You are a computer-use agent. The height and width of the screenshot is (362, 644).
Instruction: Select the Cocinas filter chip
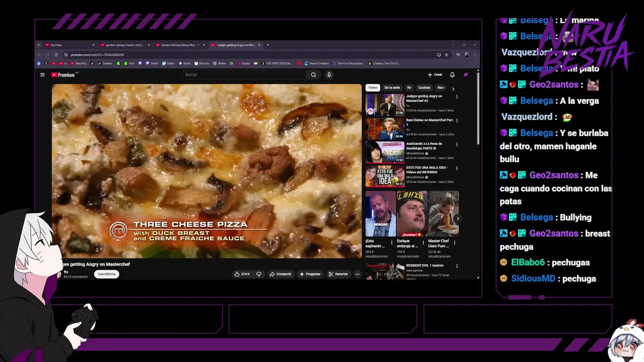(424, 87)
